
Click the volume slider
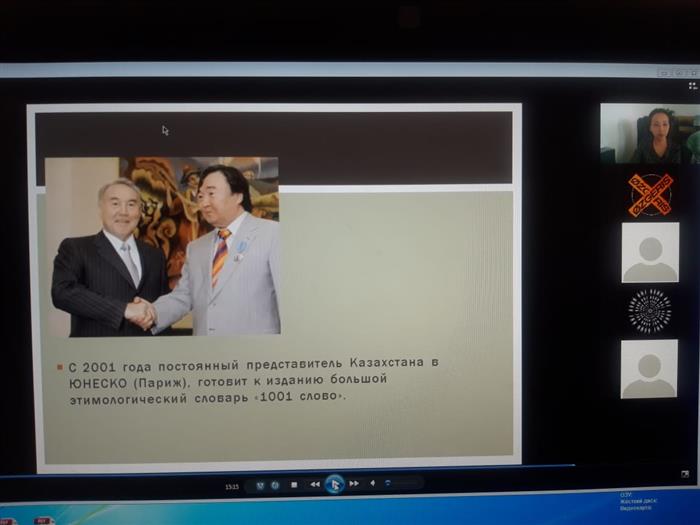click(x=400, y=484)
